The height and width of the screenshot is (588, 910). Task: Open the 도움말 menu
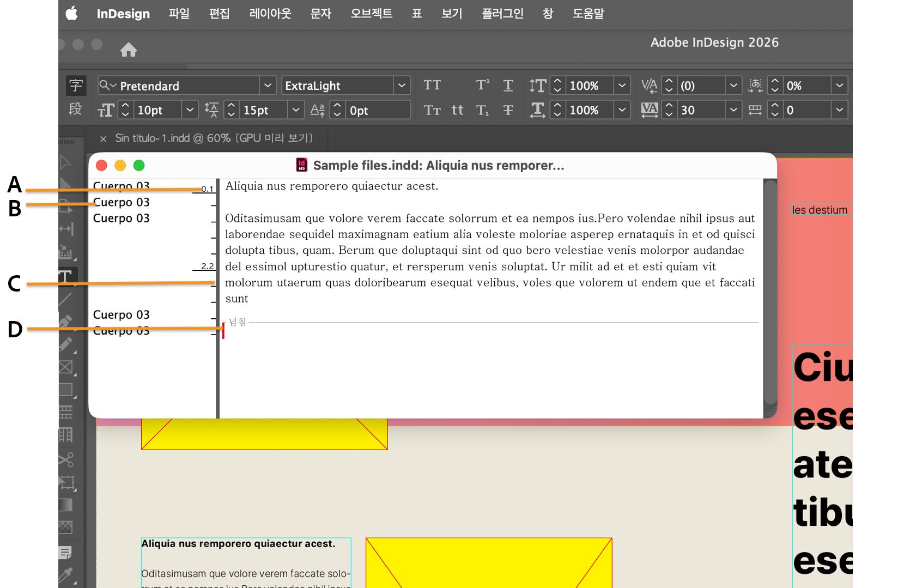(589, 14)
